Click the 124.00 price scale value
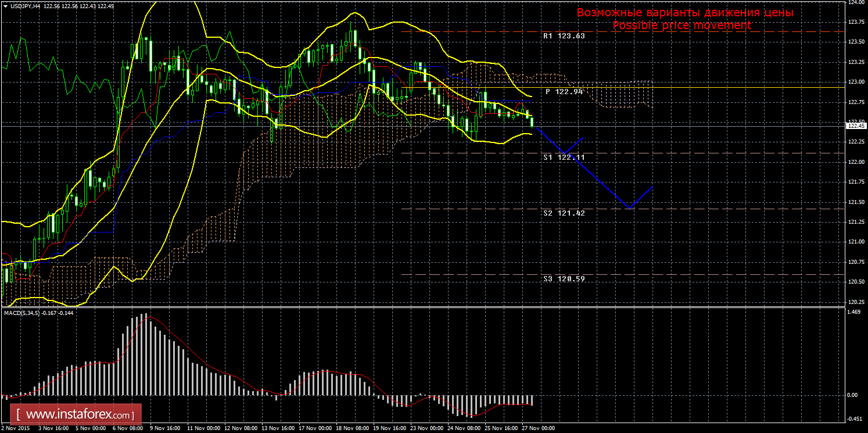The height and width of the screenshot is (433, 868). (x=855, y=3)
